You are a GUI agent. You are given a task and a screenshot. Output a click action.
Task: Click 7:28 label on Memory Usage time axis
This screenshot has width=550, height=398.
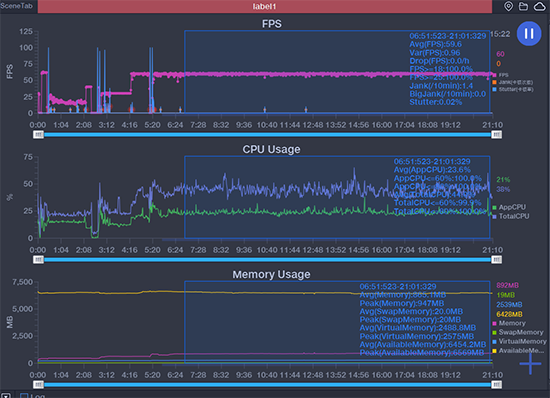coord(198,375)
